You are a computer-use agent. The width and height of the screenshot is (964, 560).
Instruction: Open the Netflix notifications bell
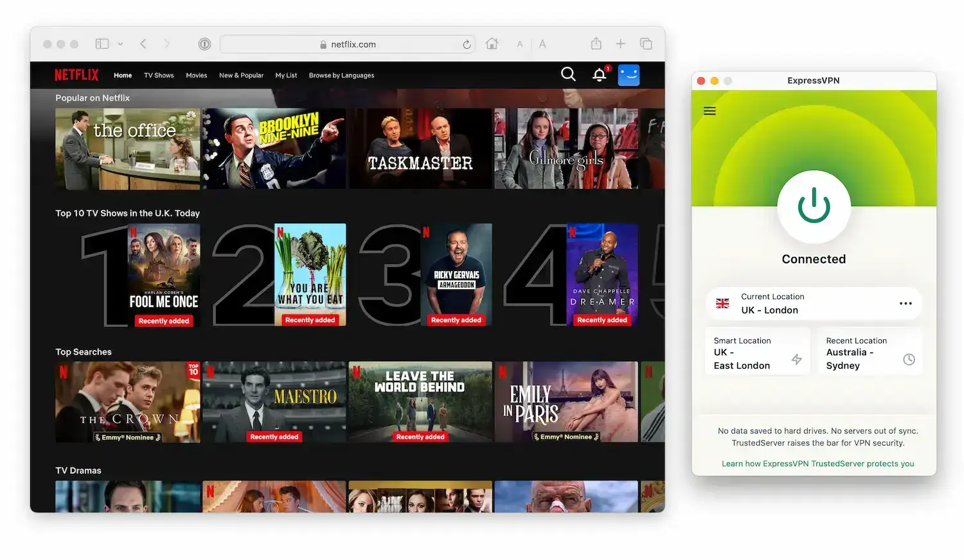600,74
